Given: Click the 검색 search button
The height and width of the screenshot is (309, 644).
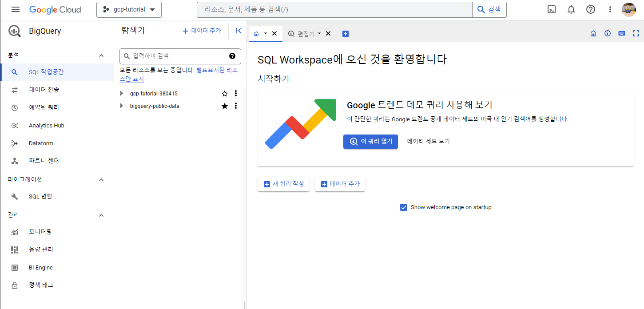Looking at the screenshot, I should pos(489,9).
